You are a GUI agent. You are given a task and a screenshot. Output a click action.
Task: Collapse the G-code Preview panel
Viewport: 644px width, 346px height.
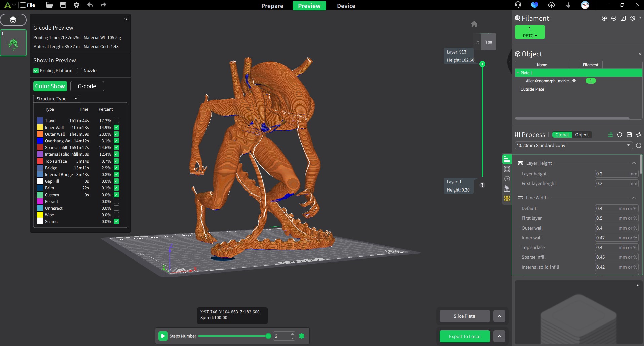(125, 19)
